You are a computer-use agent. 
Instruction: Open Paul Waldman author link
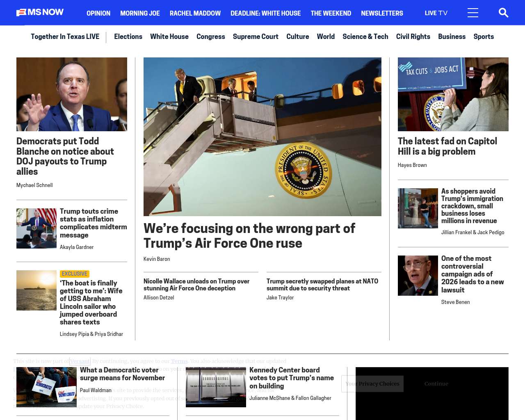(96, 390)
